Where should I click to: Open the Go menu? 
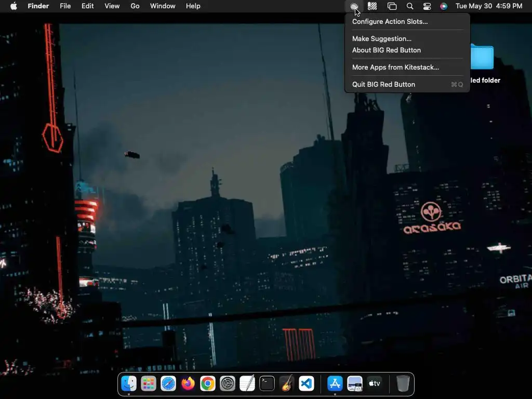[x=135, y=6]
